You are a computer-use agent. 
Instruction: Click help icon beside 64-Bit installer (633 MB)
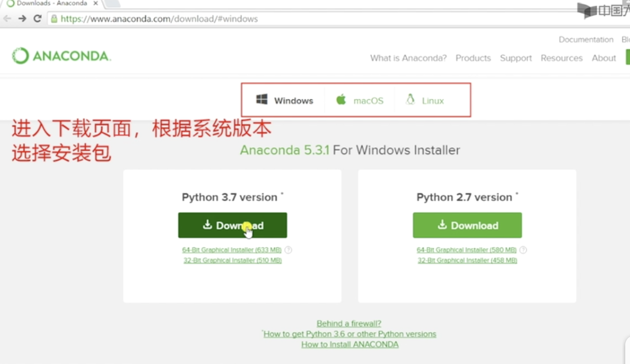pos(288,250)
